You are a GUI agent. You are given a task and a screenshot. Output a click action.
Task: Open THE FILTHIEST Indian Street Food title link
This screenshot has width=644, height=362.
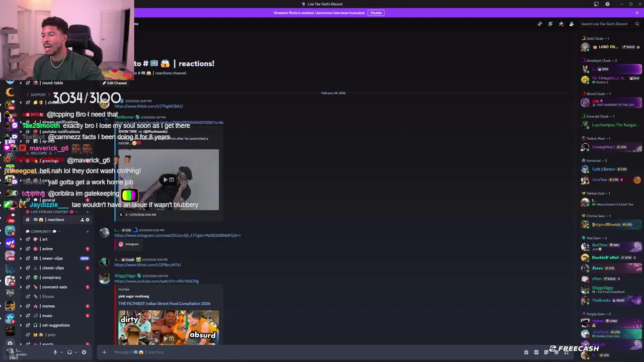tap(164, 303)
